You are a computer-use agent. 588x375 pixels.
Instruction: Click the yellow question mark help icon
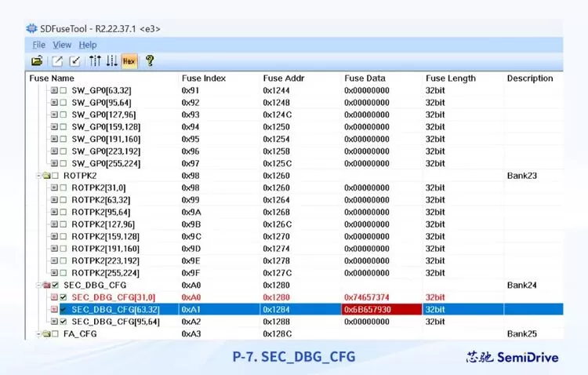(x=150, y=60)
